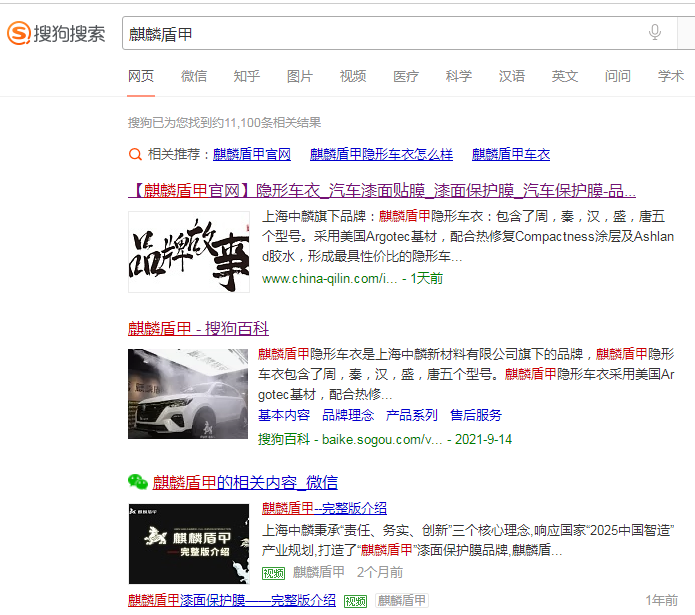Open 麒麟盾甲漆面保护膜——完整版介绍 link
The image size is (695, 615).
[231, 601]
